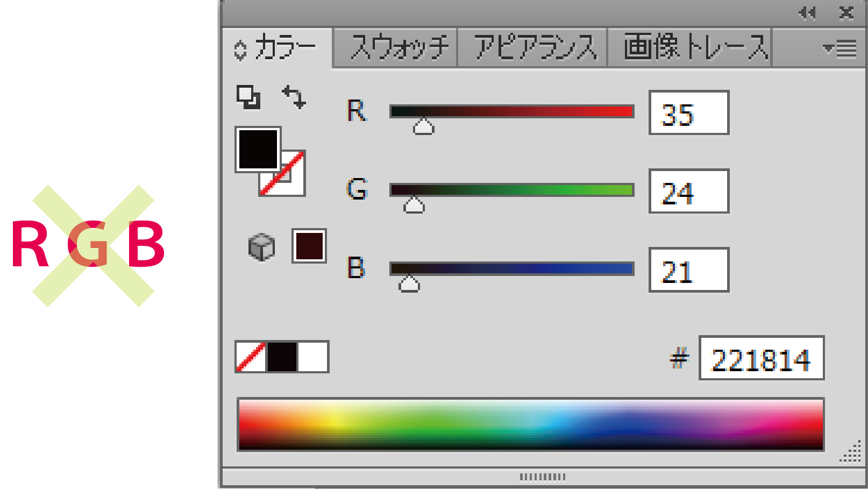Select the black fill color box
This screenshot has width=868, height=489.
(258, 150)
